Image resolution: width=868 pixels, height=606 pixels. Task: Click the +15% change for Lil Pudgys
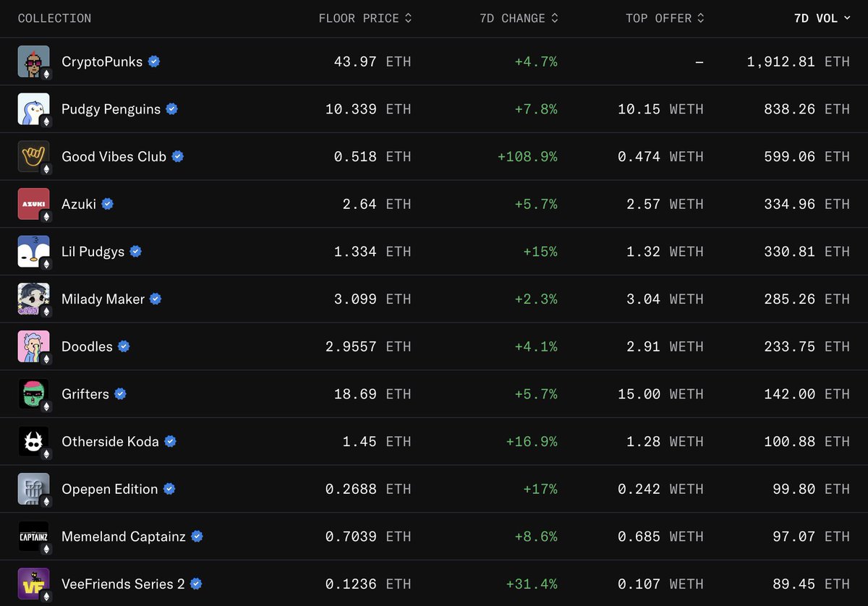pyautogui.click(x=541, y=252)
